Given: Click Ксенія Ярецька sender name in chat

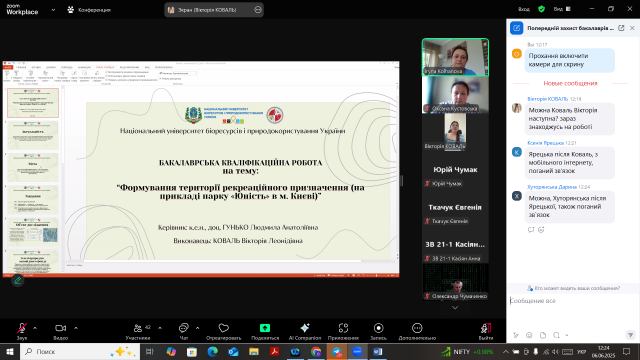Looking at the screenshot, I should 545,143.
